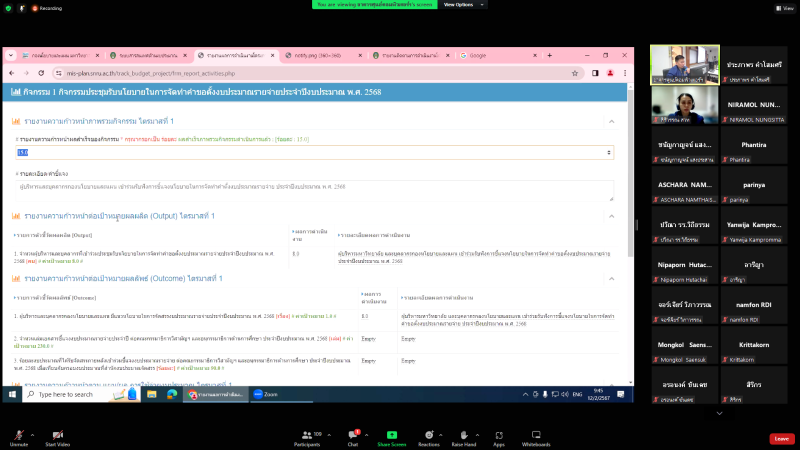Open the progress percentage select box
Screen dimensions: 800x450
pyautogui.click(x=315, y=152)
